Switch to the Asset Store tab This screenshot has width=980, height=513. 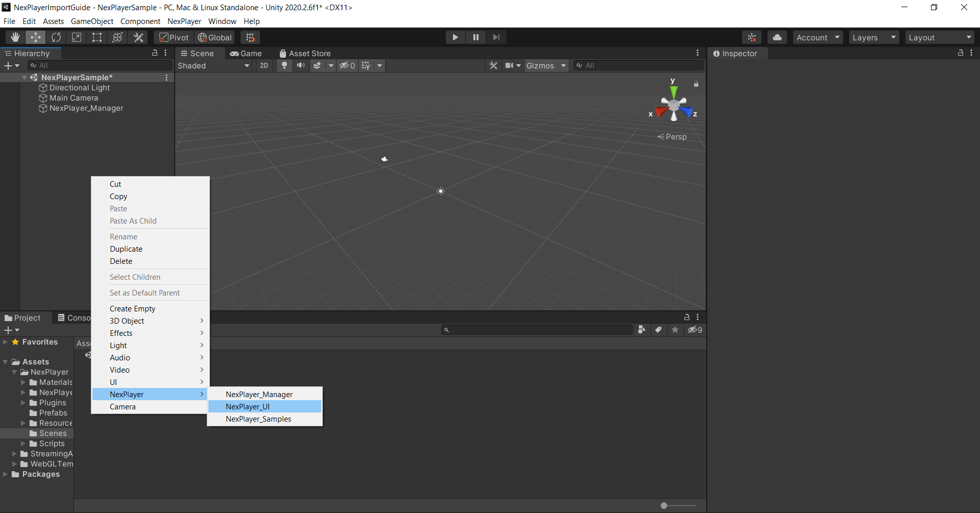305,53
